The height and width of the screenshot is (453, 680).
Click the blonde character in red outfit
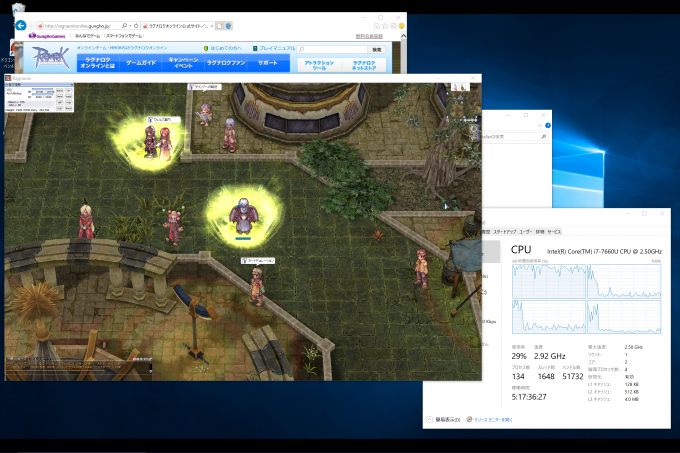coord(86,222)
